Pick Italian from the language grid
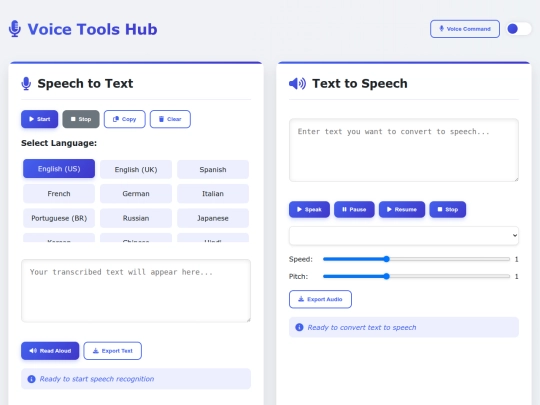Viewport: 540px width, 405px height. click(213, 194)
